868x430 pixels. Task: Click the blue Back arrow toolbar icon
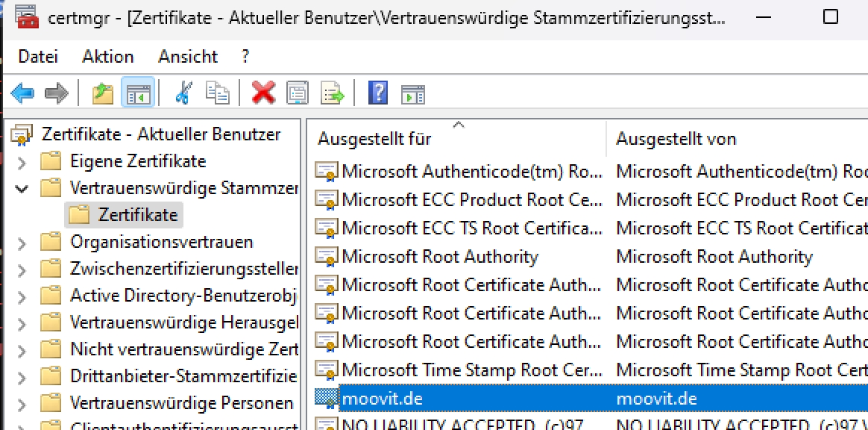[x=23, y=93]
